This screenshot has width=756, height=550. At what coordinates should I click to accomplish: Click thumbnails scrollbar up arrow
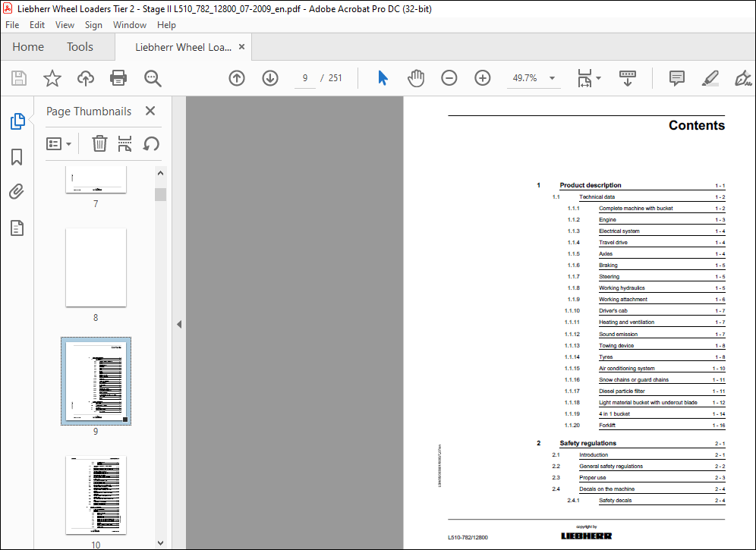click(x=161, y=172)
